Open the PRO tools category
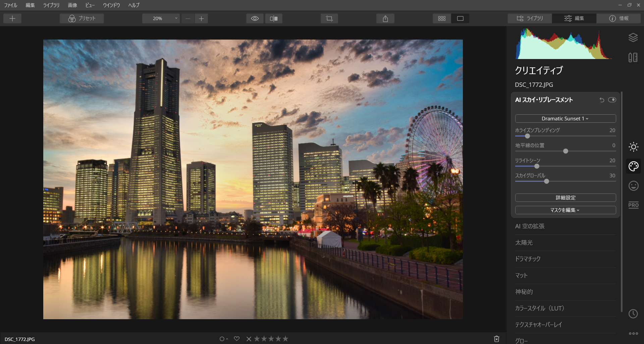 point(633,205)
